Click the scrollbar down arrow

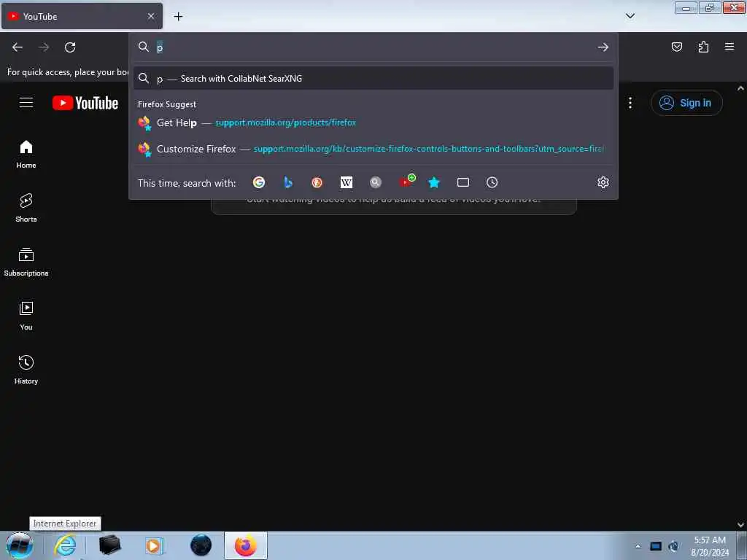(741, 525)
